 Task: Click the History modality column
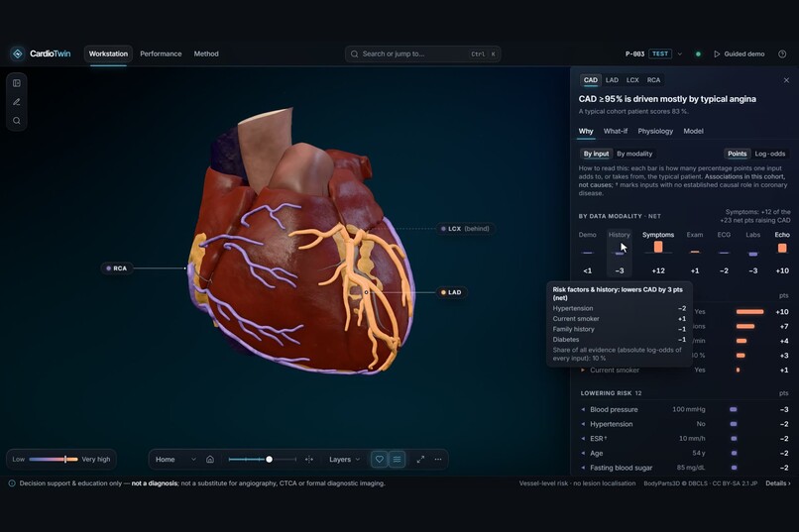click(620, 253)
